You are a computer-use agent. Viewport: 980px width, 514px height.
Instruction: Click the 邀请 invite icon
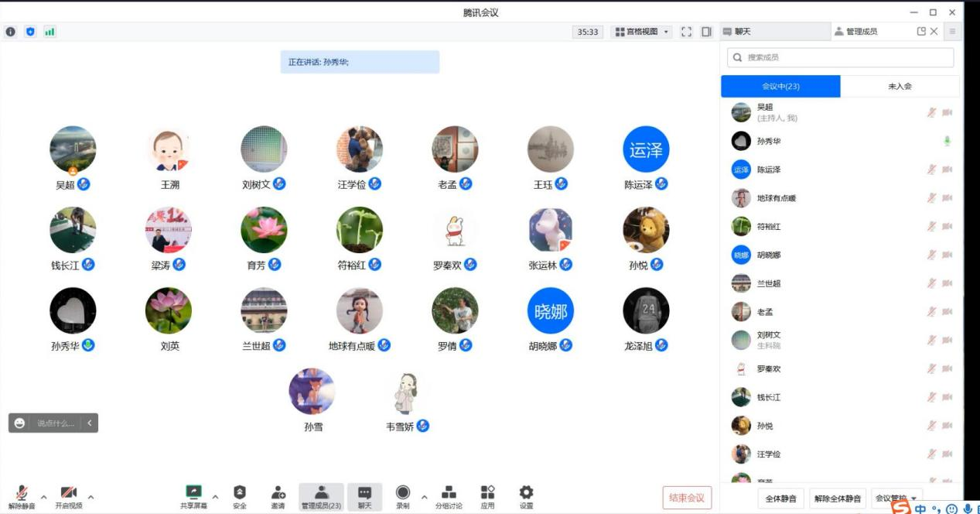pyautogui.click(x=278, y=493)
